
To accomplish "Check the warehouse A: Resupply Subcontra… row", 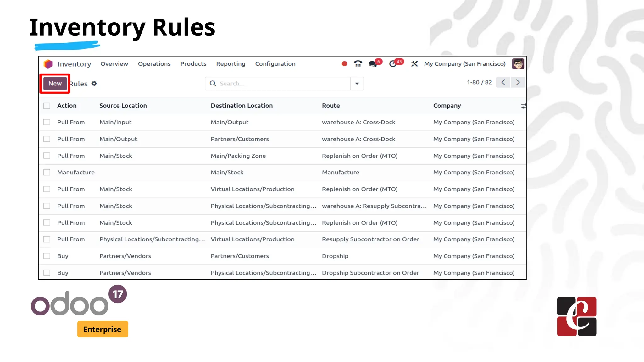I will (x=47, y=206).
